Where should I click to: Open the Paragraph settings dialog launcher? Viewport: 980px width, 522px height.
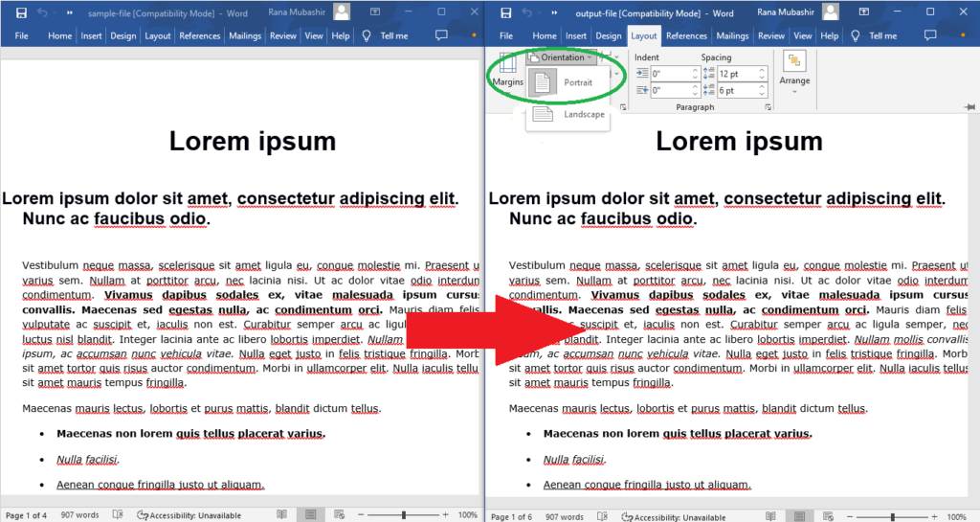point(768,108)
